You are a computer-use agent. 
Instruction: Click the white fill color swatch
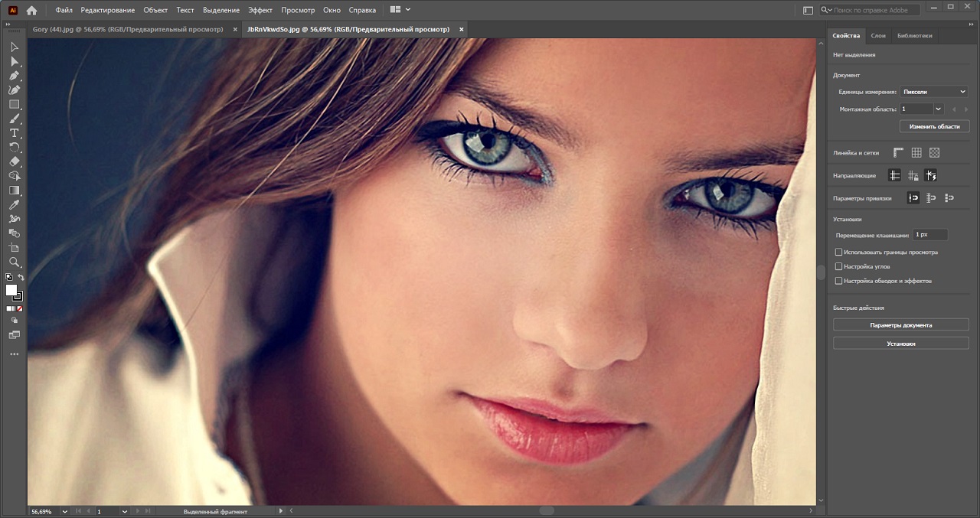[11, 290]
